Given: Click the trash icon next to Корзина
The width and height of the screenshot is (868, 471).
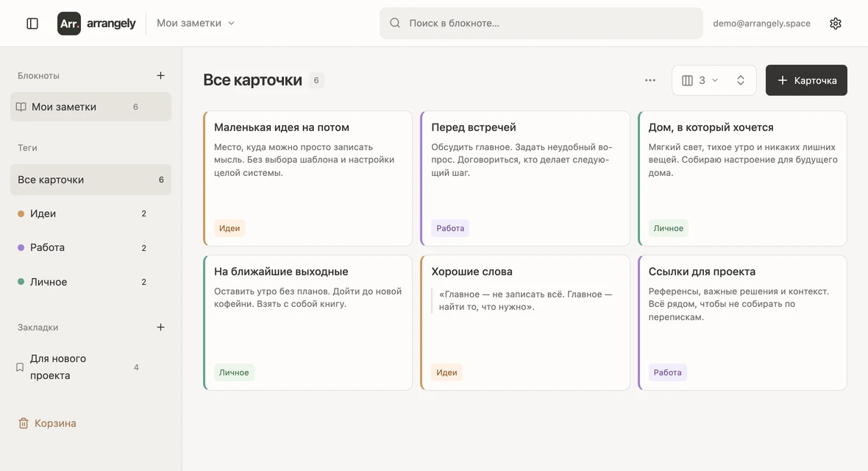Looking at the screenshot, I should point(24,423).
